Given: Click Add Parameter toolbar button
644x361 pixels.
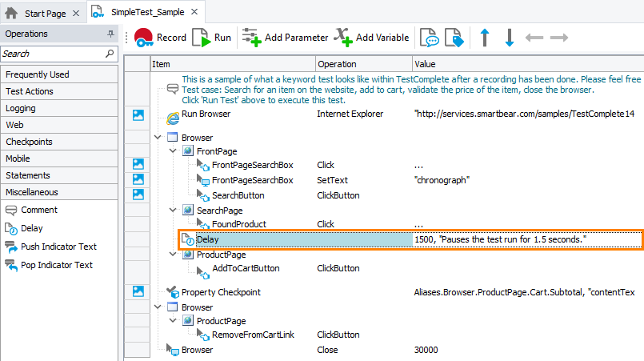Looking at the screenshot, I should [x=286, y=38].
